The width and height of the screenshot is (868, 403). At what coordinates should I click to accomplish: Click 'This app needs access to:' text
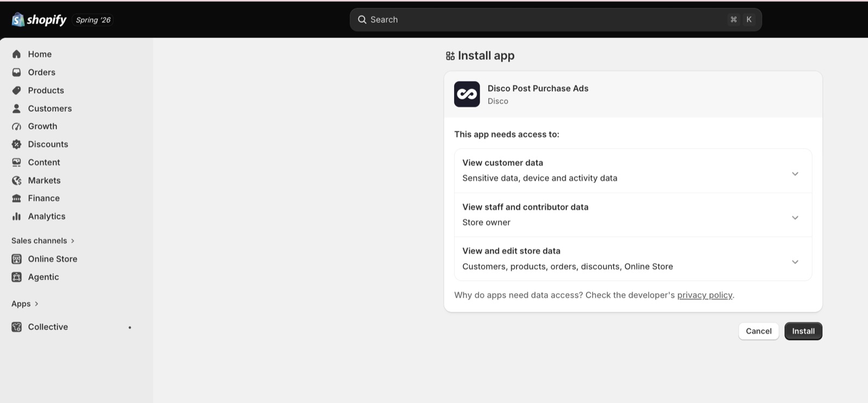click(507, 135)
